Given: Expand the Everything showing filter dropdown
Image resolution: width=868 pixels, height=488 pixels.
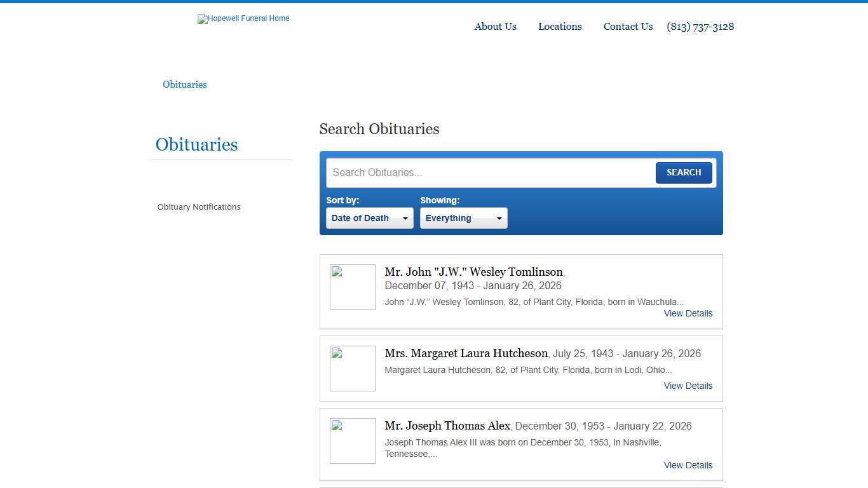Looking at the screenshot, I should click(463, 218).
